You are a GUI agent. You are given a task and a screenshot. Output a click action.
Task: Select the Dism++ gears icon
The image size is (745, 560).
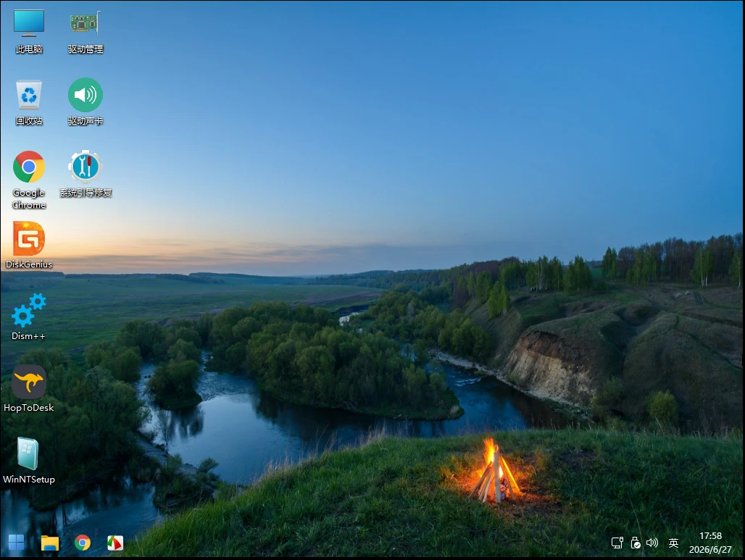[29, 317]
